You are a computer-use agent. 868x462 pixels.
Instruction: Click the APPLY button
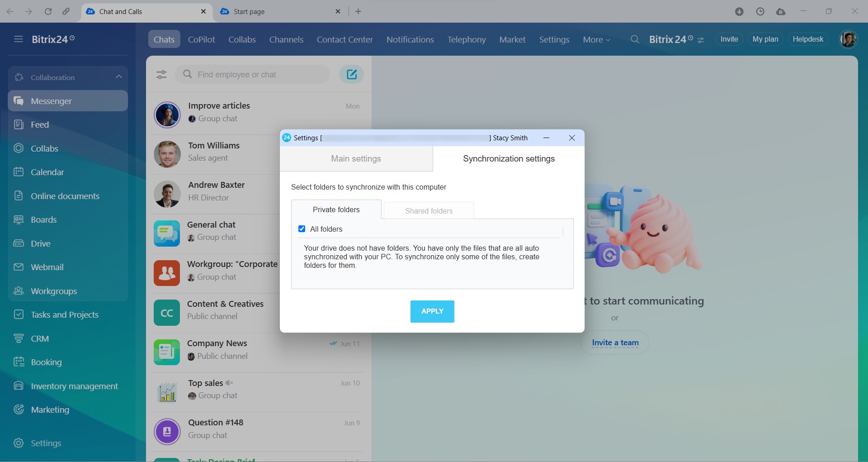click(x=432, y=311)
